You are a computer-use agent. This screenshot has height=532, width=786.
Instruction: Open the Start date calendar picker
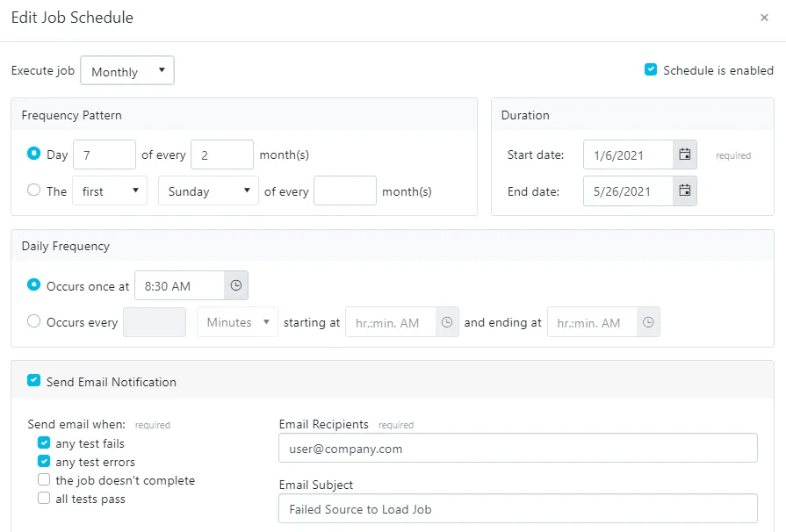685,155
